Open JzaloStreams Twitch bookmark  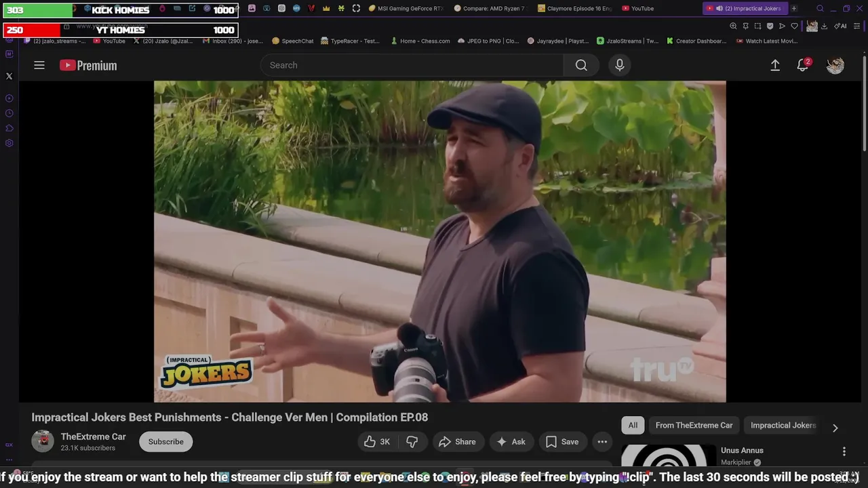coord(627,41)
